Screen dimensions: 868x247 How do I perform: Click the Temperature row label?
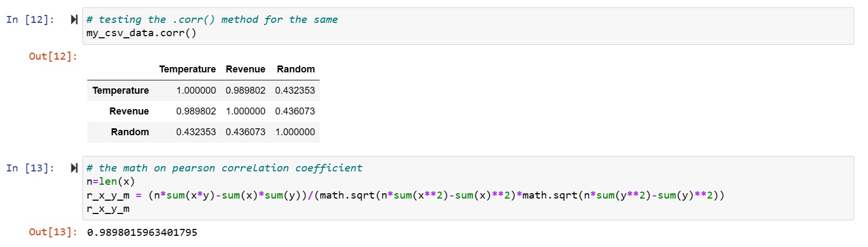click(x=121, y=90)
